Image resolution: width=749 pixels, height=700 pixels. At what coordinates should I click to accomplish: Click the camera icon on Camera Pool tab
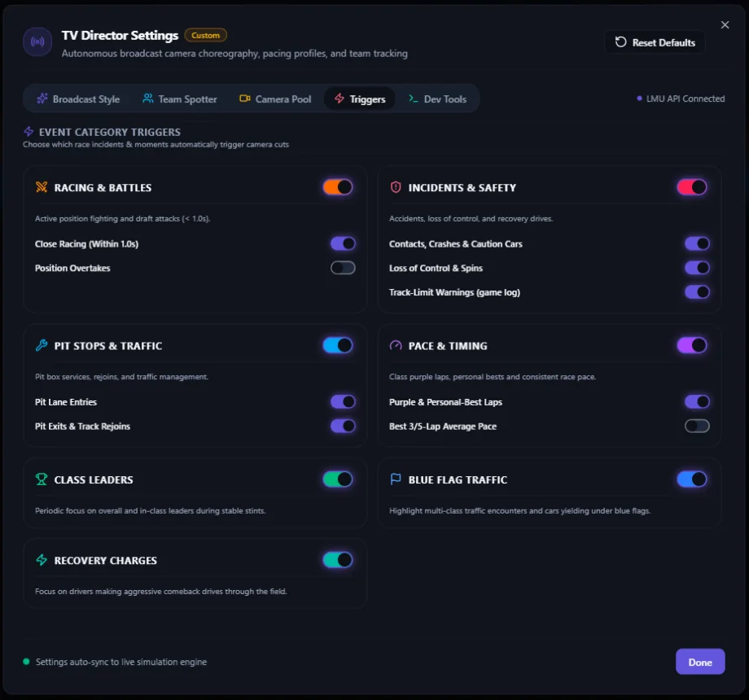[244, 98]
